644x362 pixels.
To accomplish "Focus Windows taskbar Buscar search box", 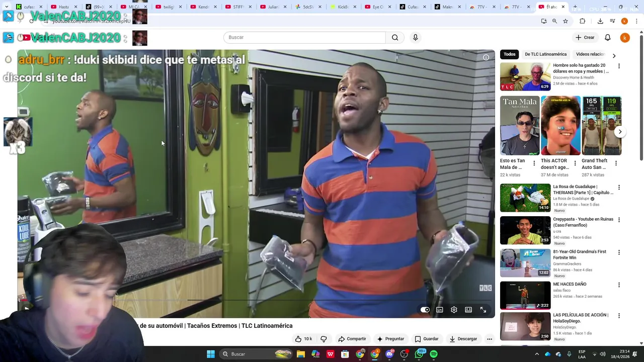I will pyautogui.click(x=257, y=354).
